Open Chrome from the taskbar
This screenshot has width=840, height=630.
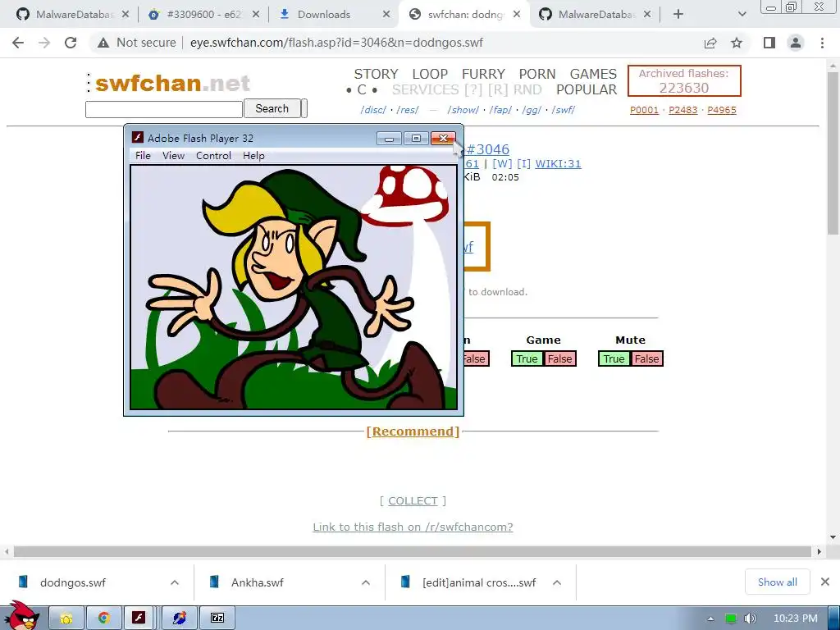104,619
